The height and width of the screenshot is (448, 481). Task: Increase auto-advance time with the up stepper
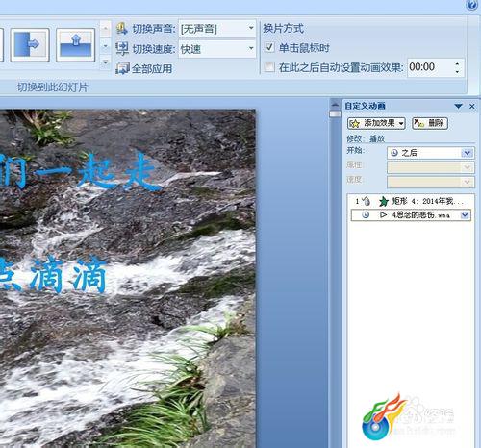(x=457, y=63)
